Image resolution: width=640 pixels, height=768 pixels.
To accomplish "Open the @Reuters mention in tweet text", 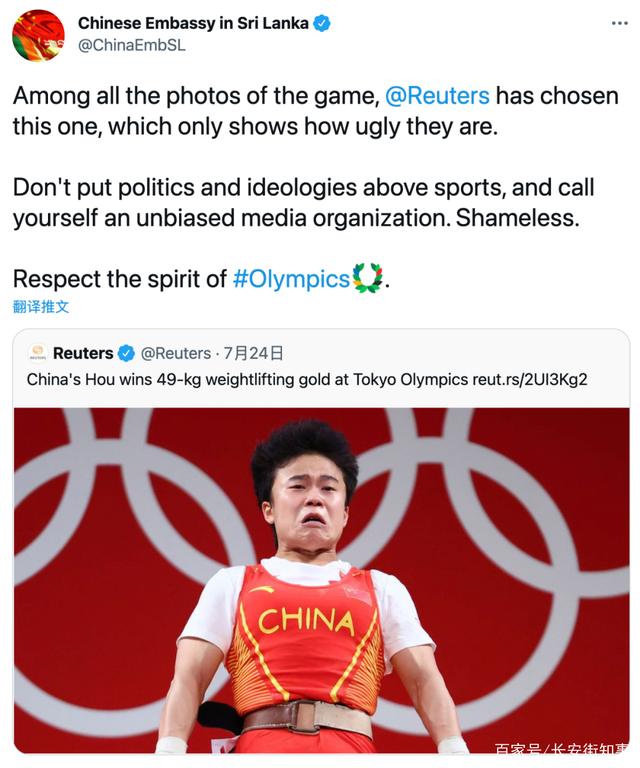I will [x=437, y=96].
